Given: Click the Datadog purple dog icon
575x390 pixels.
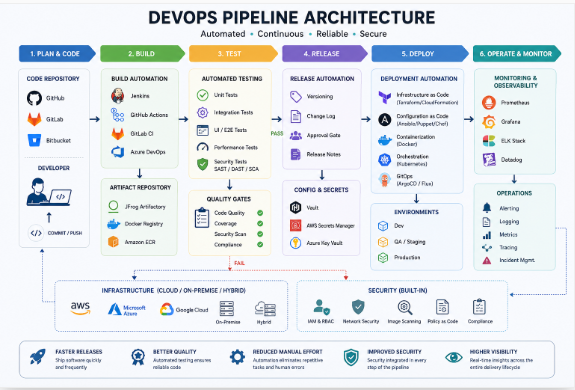Looking at the screenshot, I should tap(489, 160).
